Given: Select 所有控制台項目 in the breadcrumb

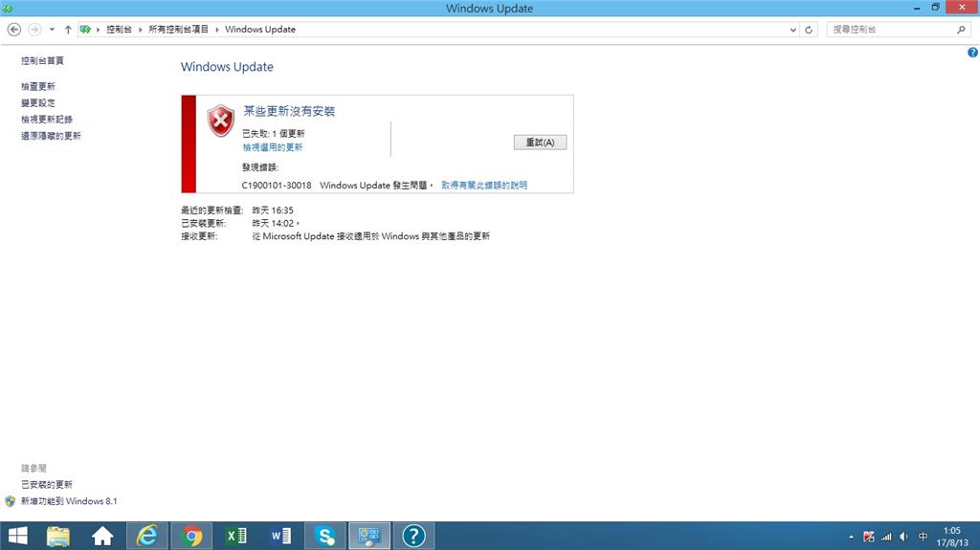Looking at the screenshot, I should click(178, 30).
